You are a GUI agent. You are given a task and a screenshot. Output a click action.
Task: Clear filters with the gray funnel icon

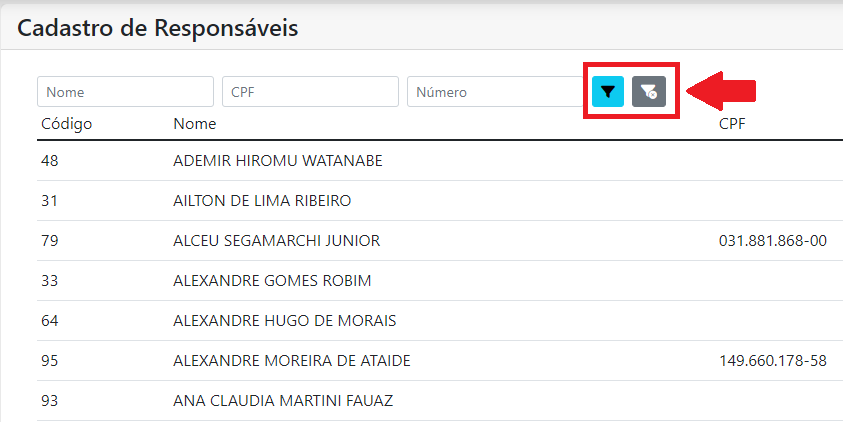[649, 92]
